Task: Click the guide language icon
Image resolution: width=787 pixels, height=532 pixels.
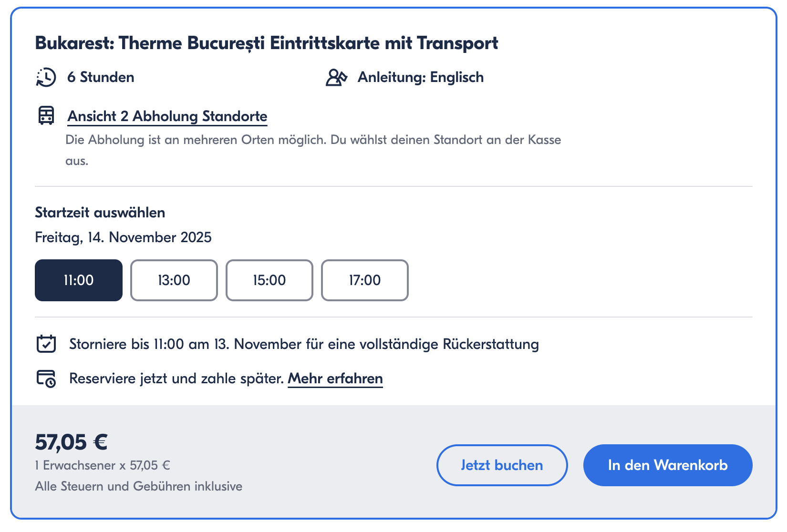Action: [336, 77]
